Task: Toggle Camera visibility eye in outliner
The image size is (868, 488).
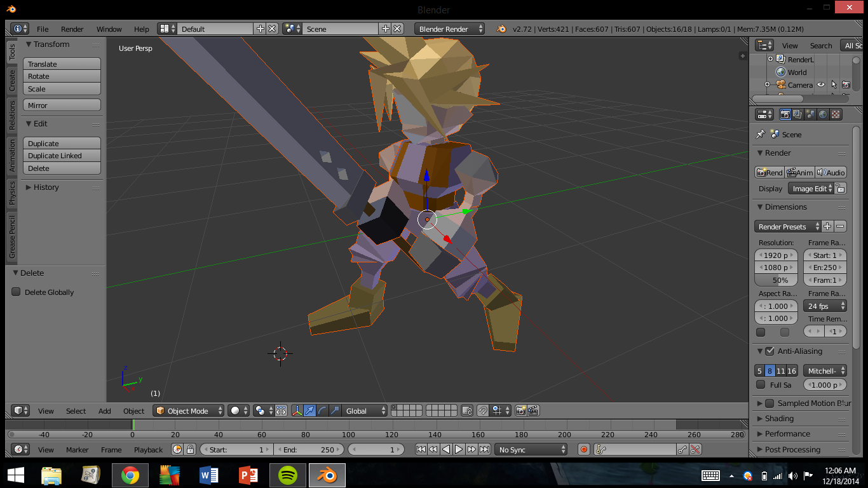Action: click(821, 85)
